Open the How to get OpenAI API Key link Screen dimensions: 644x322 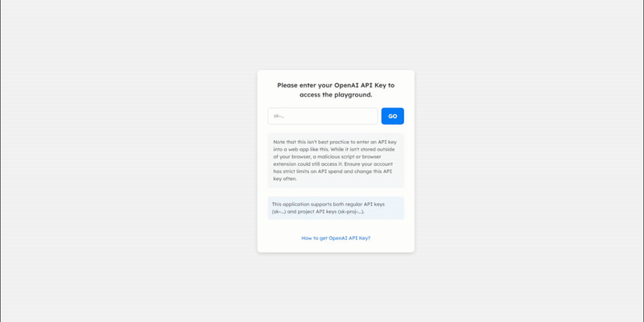click(x=336, y=237)
